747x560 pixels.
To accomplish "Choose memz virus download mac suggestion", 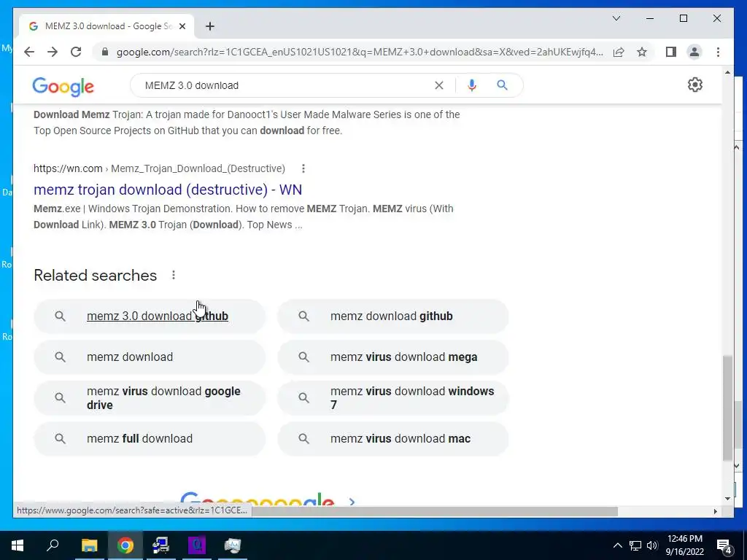I will 393,438.
